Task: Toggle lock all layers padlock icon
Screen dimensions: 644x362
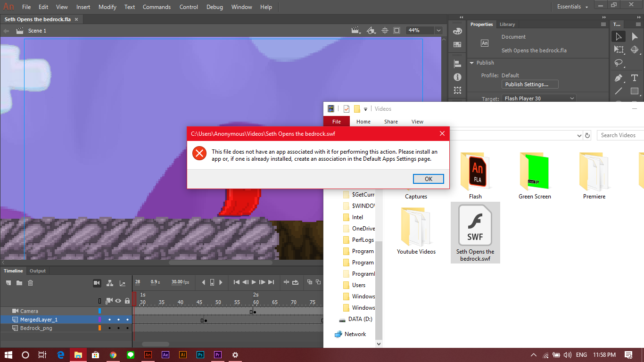Action: pyautogui.click(x=127, y=301)
